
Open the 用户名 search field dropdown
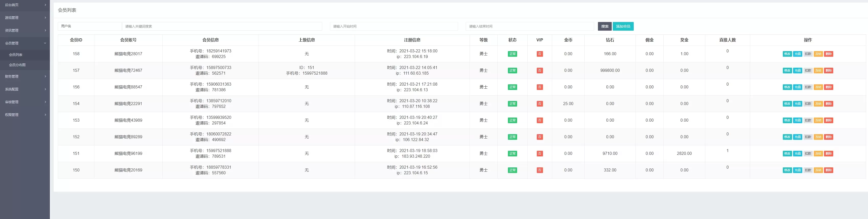click(x=90, y=26)
